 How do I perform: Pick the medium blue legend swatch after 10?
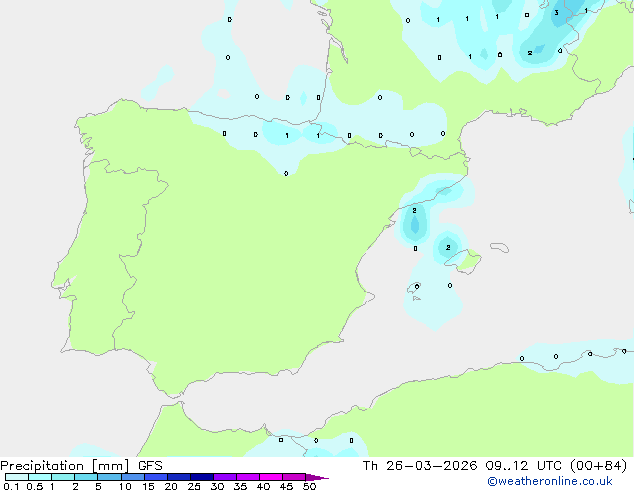(x=133, y=477)
